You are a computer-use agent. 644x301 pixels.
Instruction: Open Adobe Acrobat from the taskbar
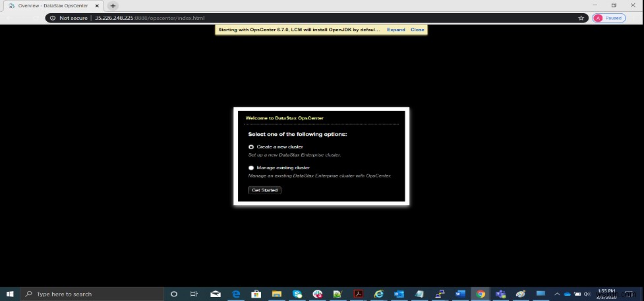[x=359, y=294]
